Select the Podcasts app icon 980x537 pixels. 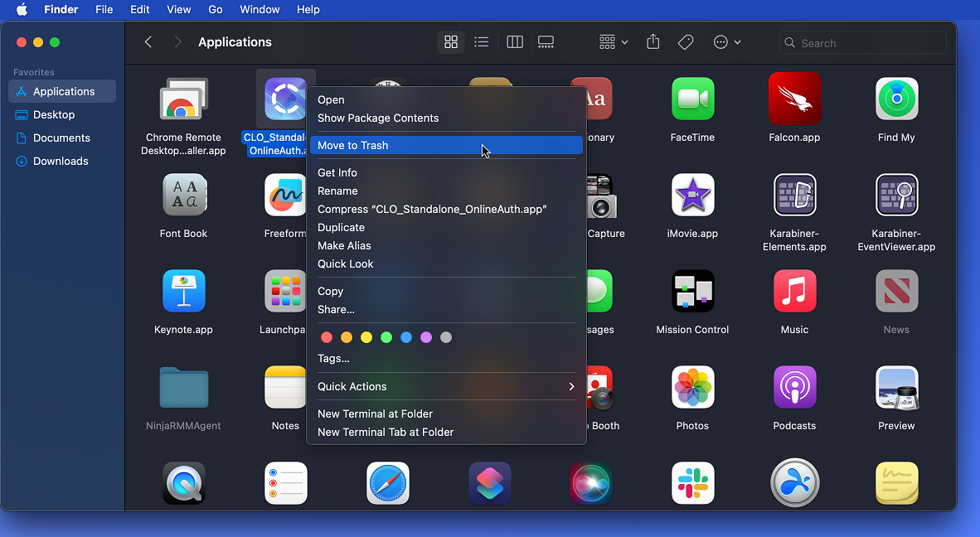tap(794, 387)
